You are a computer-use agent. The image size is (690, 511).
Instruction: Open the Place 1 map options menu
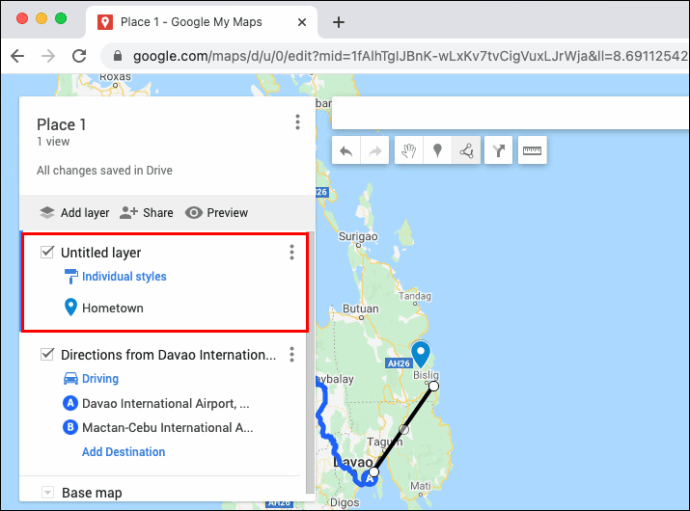click(x=297, y=123)
